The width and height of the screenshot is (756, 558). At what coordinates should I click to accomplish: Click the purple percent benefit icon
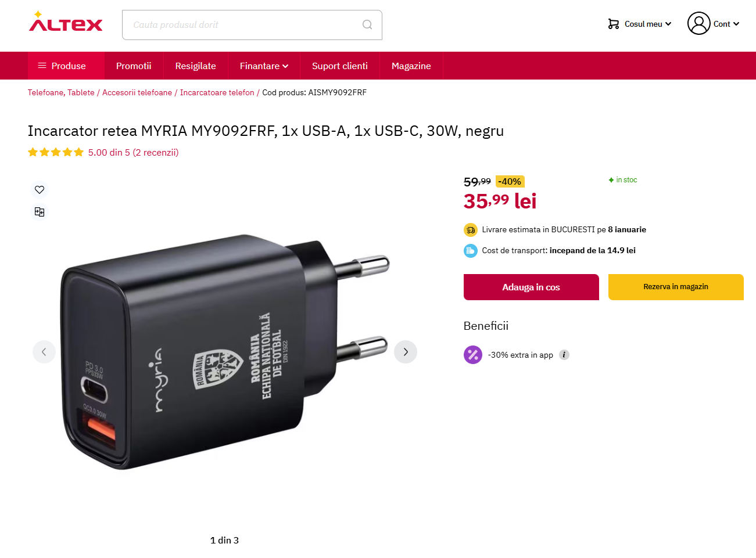(473, 355)
